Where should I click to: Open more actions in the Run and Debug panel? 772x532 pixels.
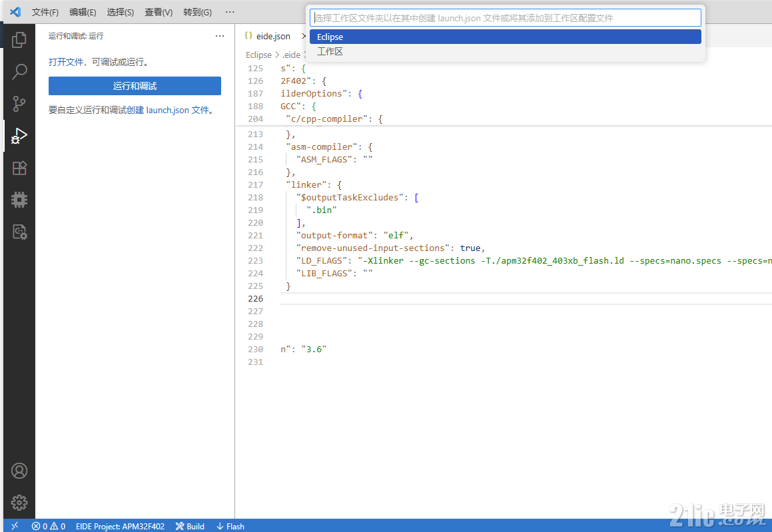pos(220,36)
